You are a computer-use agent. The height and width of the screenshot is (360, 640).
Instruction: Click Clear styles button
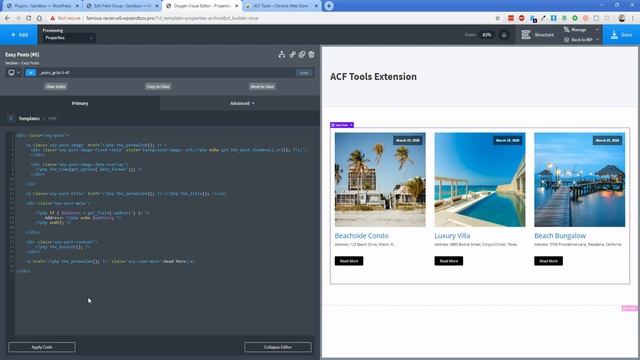(56, 87)
